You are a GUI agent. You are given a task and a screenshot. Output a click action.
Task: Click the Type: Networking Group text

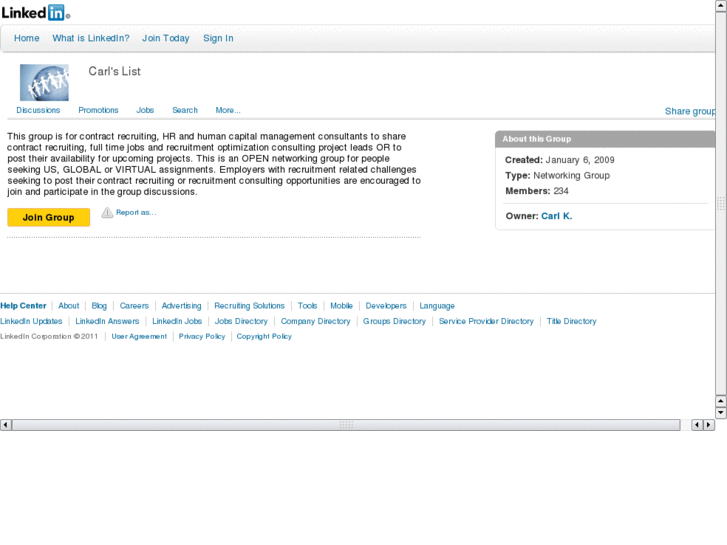click(557, 176)
